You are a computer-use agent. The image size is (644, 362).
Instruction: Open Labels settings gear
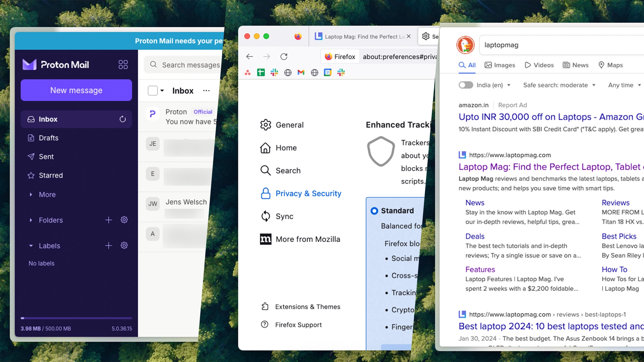pyautogui.click(x=124, y=246)
